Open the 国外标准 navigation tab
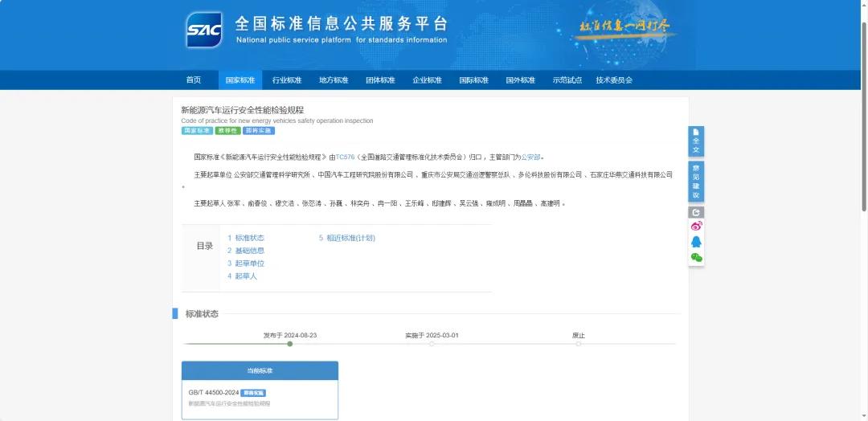The width and height of the screenshot is (868, 421). 520,80
